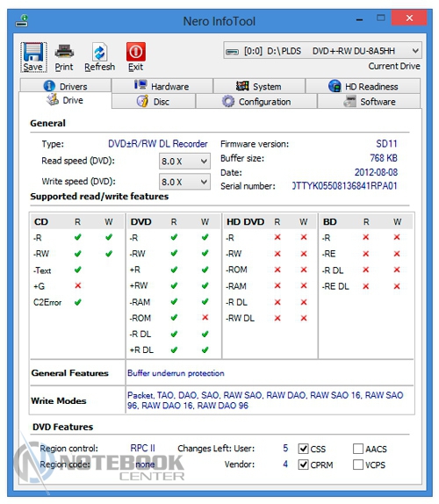Viewport: 439px width, 504px height.
Task: Switch to the Hardware tab
Action: click(162, 86)
